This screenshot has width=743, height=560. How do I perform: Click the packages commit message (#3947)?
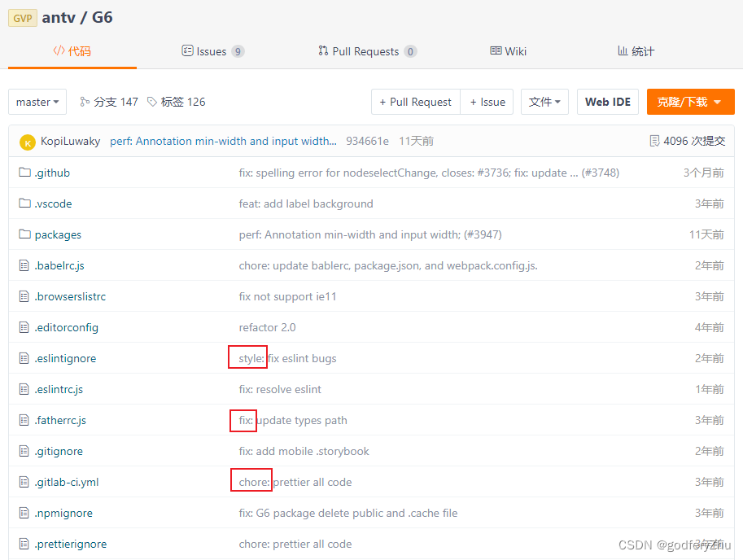[370, 234]
